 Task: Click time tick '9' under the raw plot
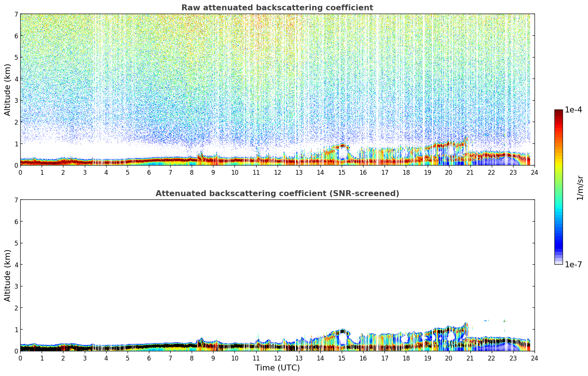click(213, 172)
